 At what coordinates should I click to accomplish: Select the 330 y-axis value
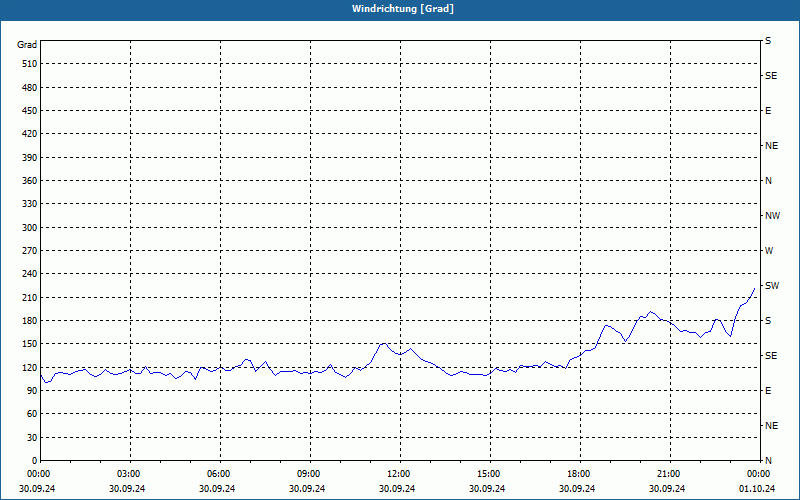pyautogui.click(x=30, y=204)
